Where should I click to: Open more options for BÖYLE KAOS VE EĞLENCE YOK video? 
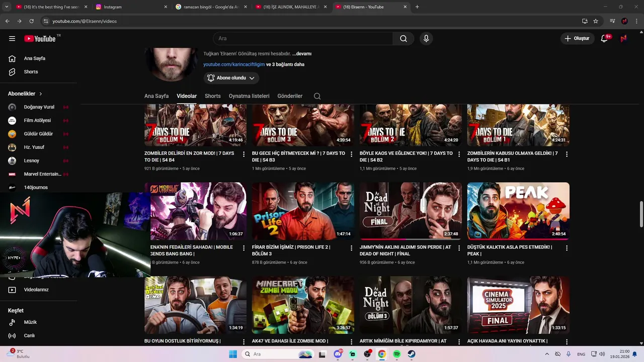459,154
